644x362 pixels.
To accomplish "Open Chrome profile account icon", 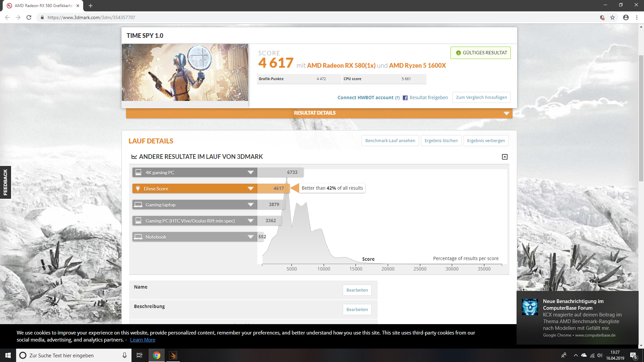I will tap(626, 17).
